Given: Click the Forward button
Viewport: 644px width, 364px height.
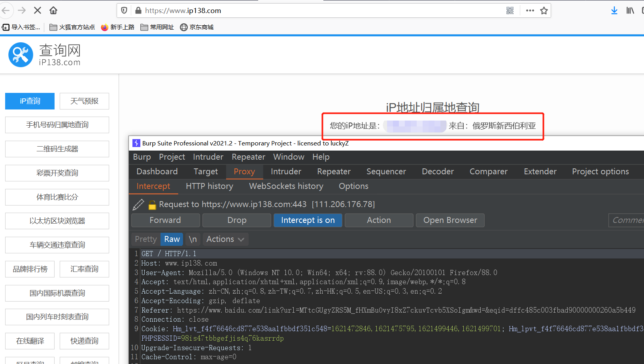Looking at the screenshot, I should coord(165,220).
